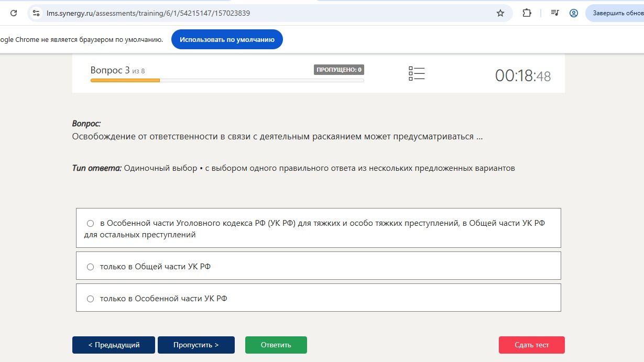Reload the page with the refresh icon
644x362 pixels.
[x=14, y=13]
